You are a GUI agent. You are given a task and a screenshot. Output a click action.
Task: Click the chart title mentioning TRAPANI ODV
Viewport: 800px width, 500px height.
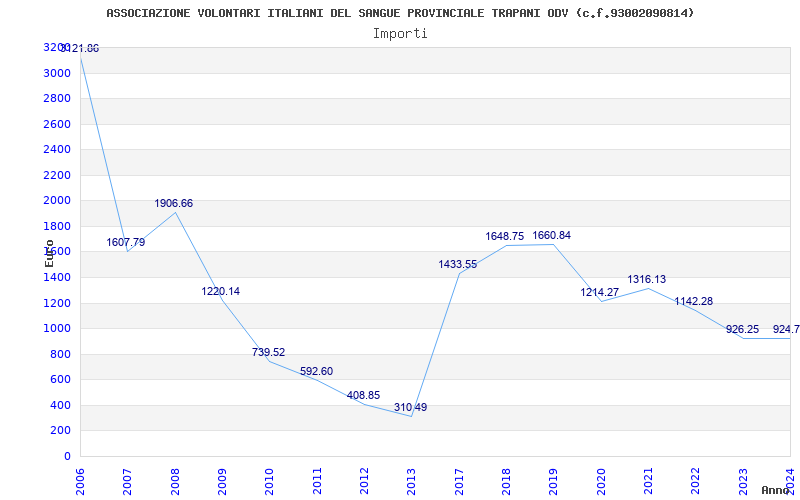(400, 13)
